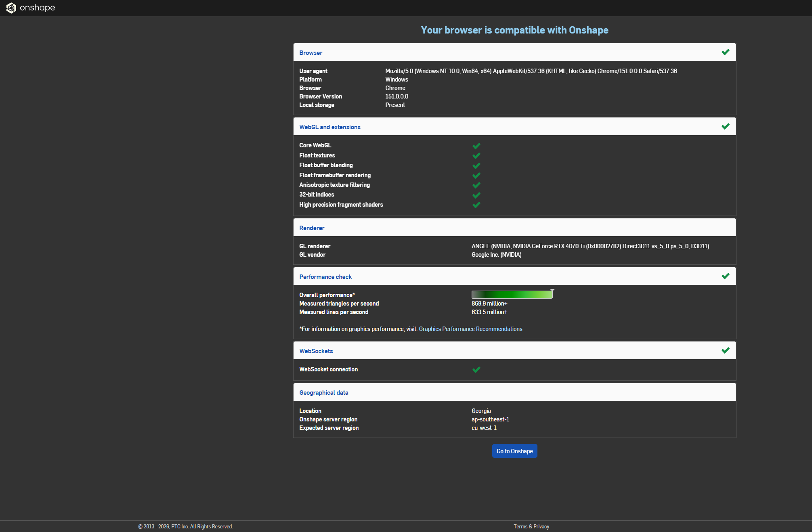The image size is (812, 532).
Task: Click the Overall performance label
Action: click(x=327, y=295)
